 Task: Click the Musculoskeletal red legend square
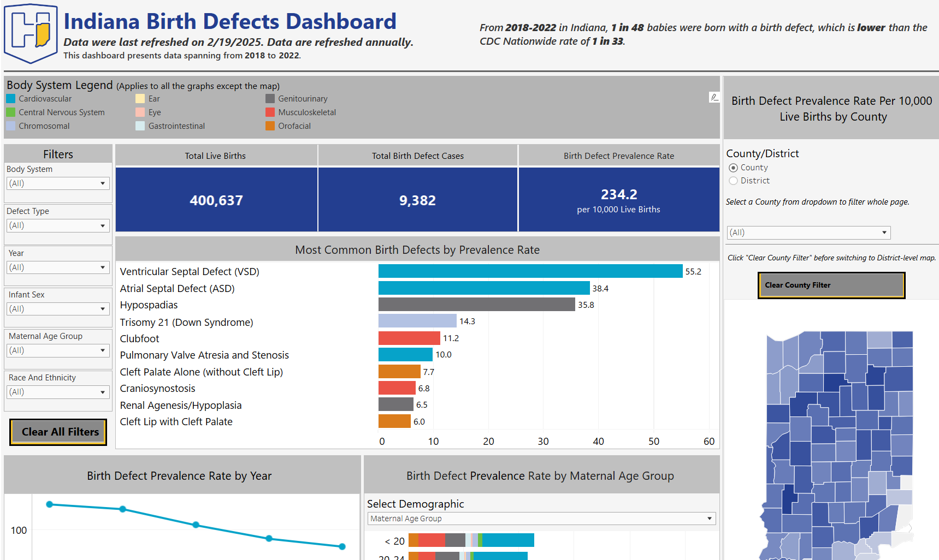pos(270,112)
